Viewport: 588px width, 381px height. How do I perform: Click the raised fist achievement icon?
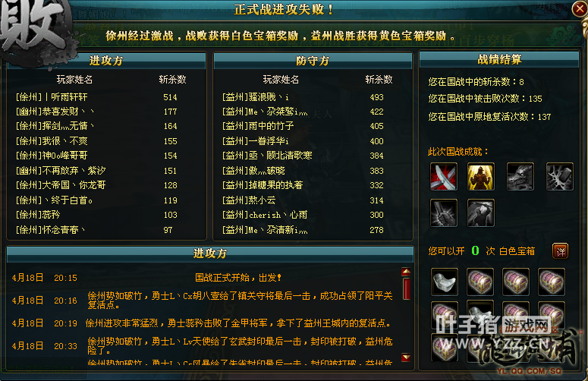[444, 213]
